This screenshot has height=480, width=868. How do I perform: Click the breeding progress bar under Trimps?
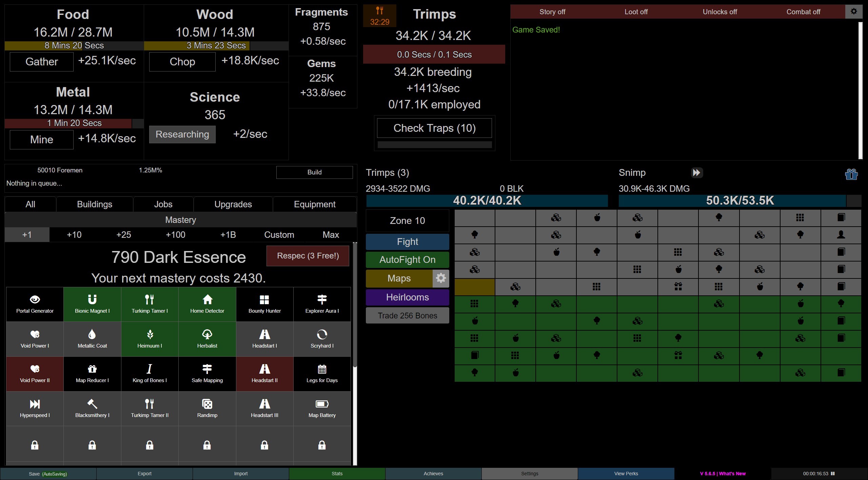pyautogui.click(x=434, y=54)
